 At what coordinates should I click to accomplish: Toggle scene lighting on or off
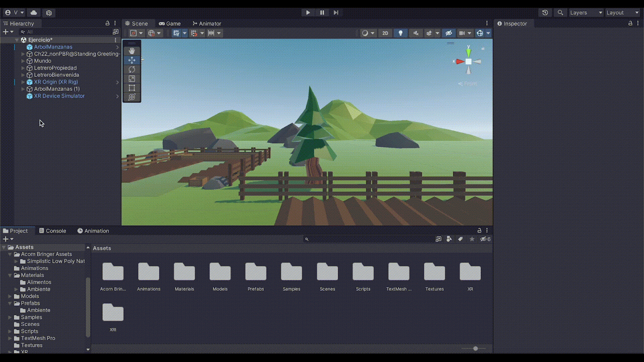(x=400, y=33)
